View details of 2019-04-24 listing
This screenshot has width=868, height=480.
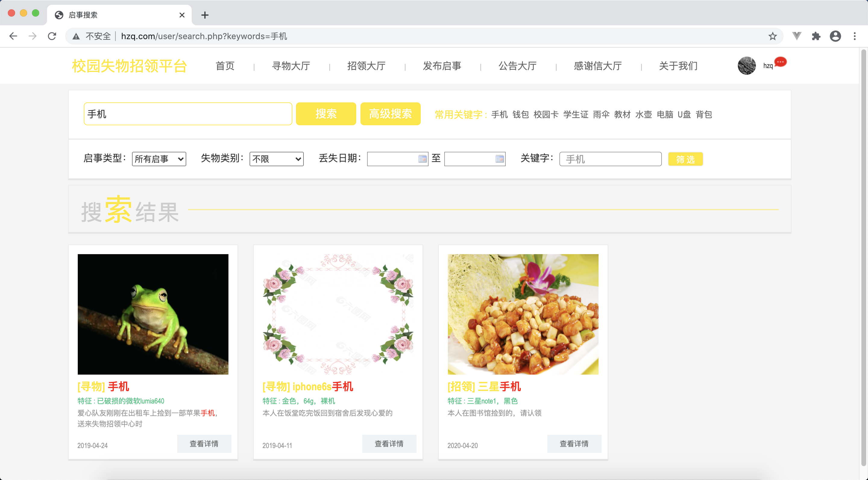click(x=204, y=444)
